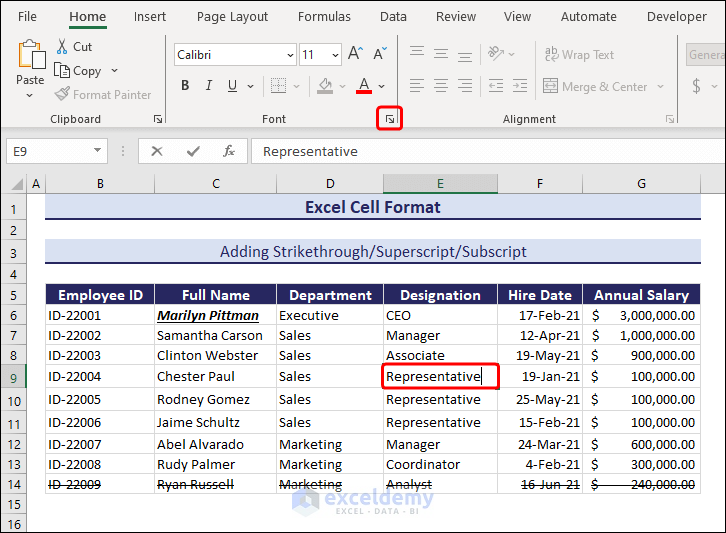This screenshot has height=533, width=726.
Task: Open the Name Box dropdown arrow
Action: 98,151
